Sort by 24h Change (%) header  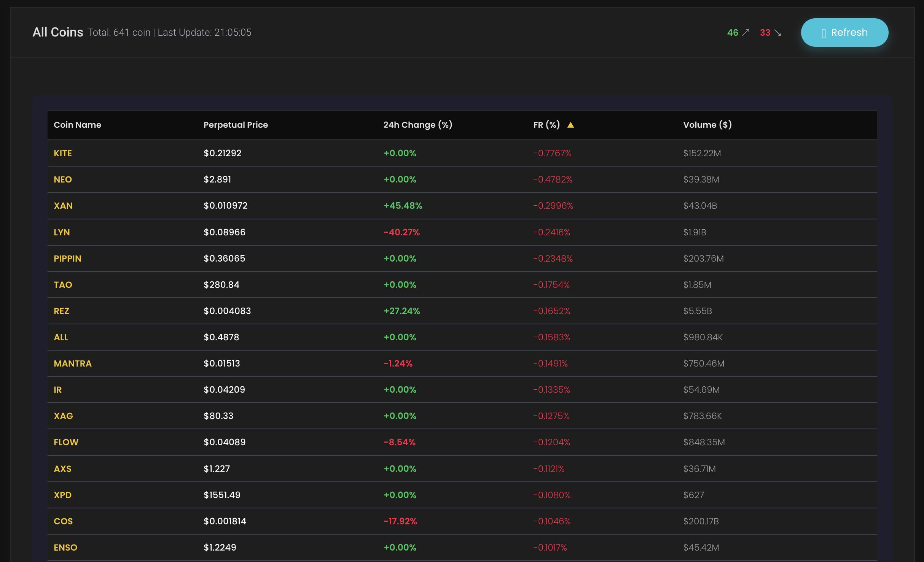[417, 125]
